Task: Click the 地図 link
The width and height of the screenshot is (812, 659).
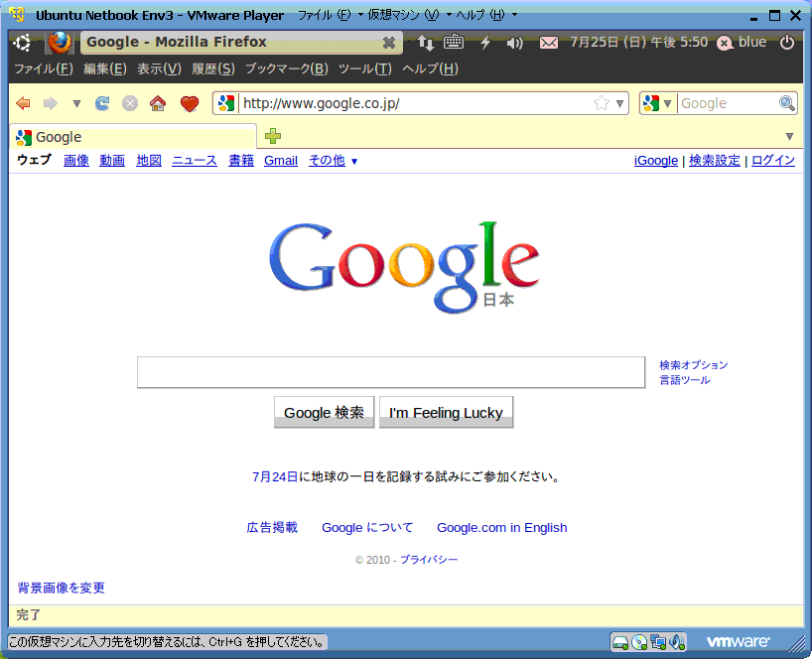Action: pyautogui.click(x=149, y=161)
